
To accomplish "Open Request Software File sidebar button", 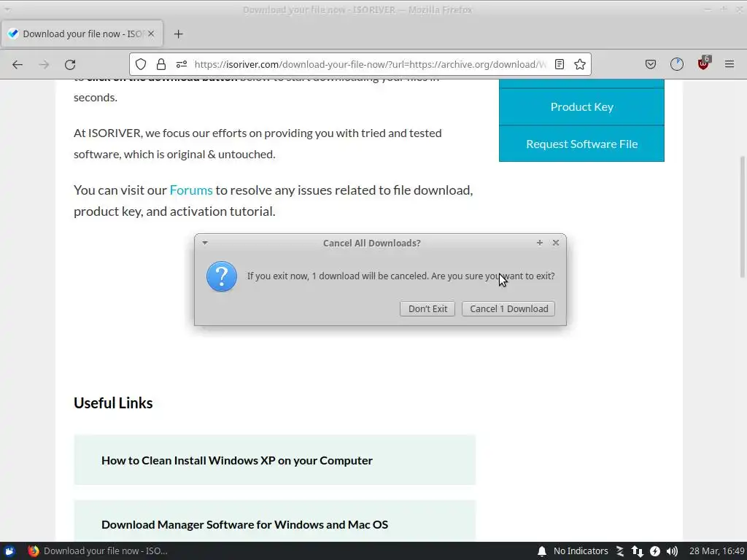I will (581, 144).
